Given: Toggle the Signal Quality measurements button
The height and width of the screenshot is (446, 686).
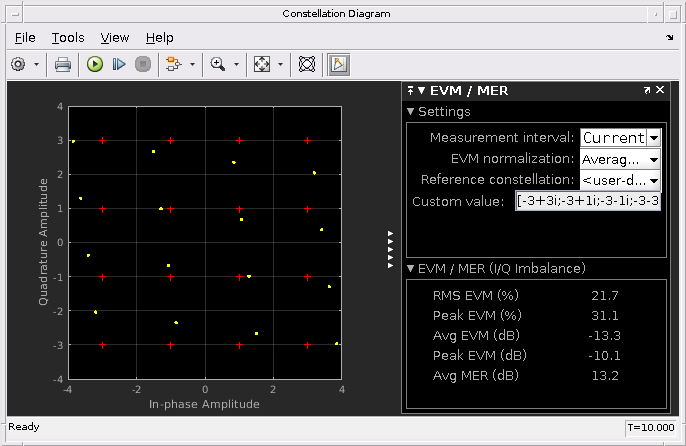Looking at the screenshot, I should [x=338, y=64].
